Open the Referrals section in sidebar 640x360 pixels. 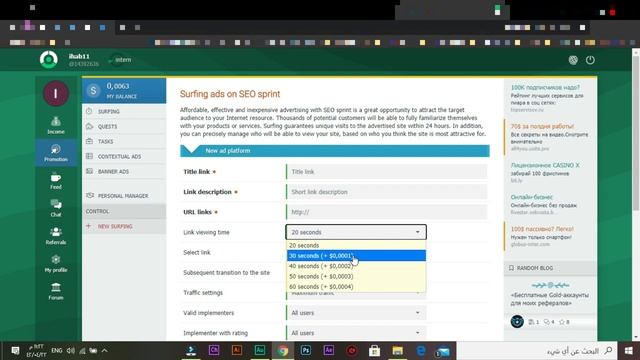(56, 236)
